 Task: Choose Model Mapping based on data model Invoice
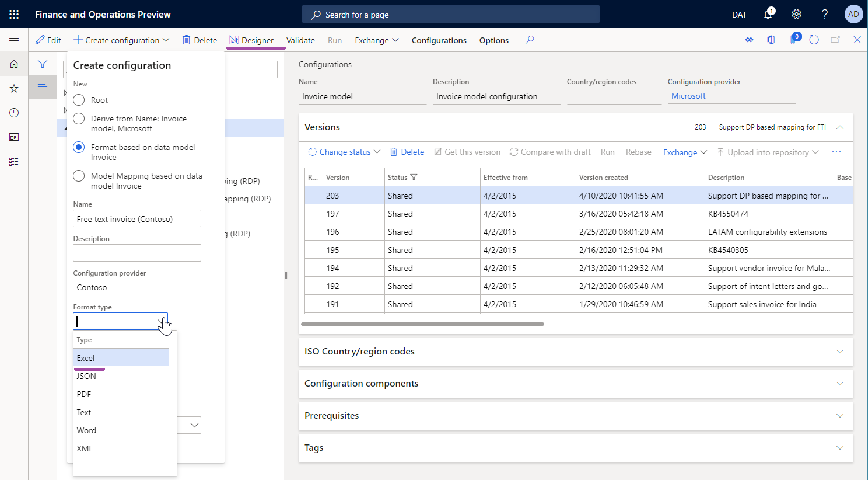pyautogui.click(x=79, y=175)
